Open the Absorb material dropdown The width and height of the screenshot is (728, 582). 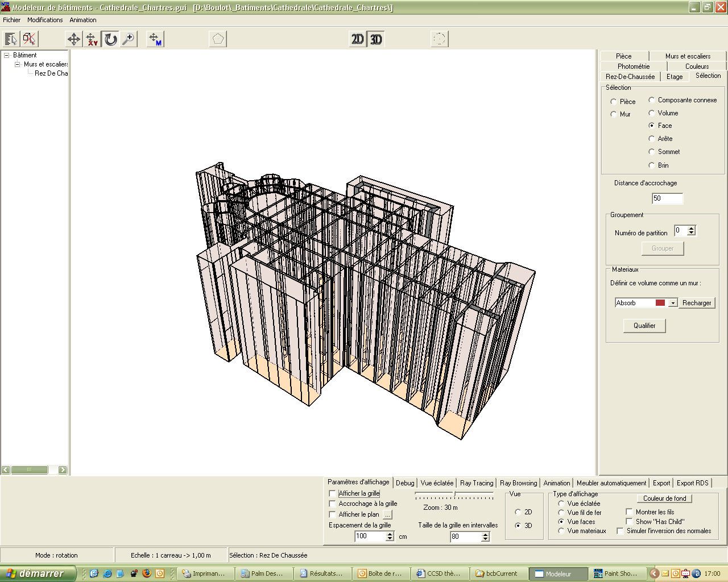coord(673,303)
